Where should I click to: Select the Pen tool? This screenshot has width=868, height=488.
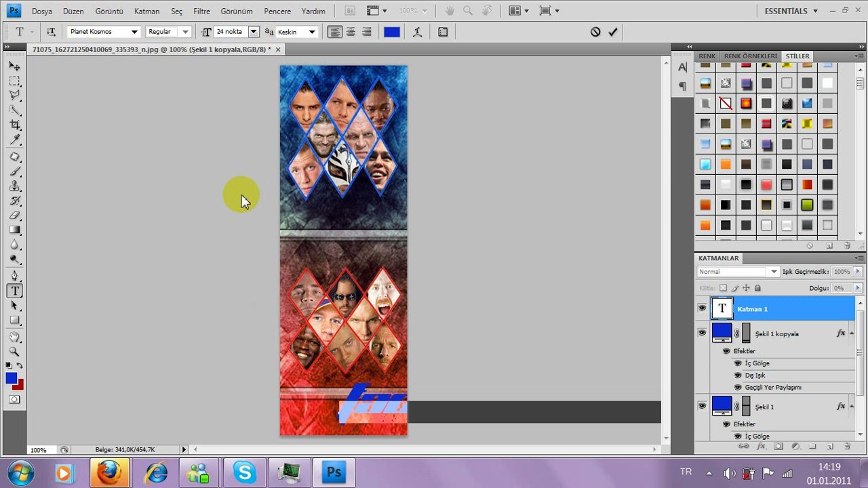(x=14, y=276)
